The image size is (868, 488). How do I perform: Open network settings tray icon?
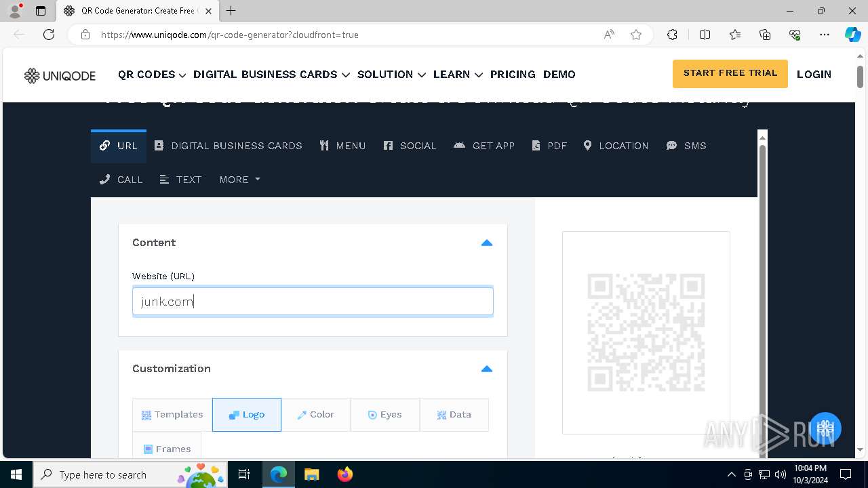point(764,474)
